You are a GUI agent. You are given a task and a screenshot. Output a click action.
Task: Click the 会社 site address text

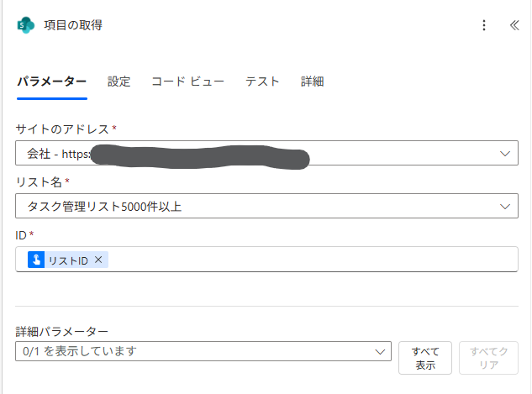click(40, 155)
